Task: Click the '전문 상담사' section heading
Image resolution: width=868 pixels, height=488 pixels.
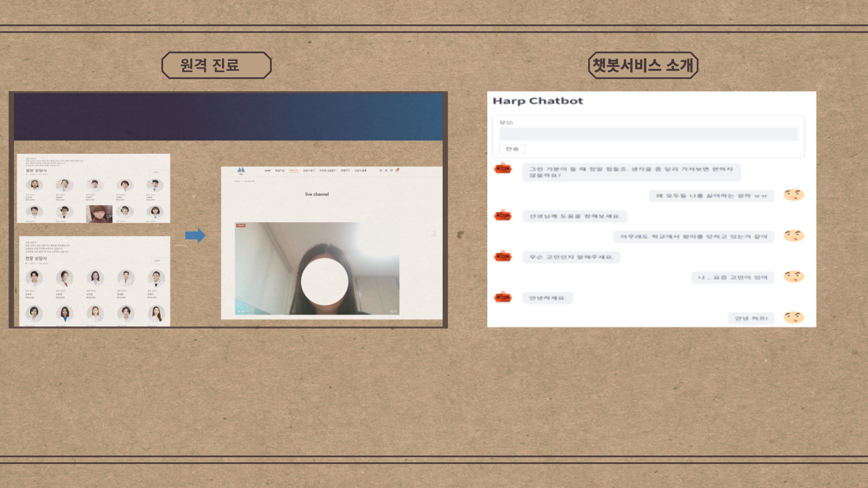Action: click(x=36, y=258)
